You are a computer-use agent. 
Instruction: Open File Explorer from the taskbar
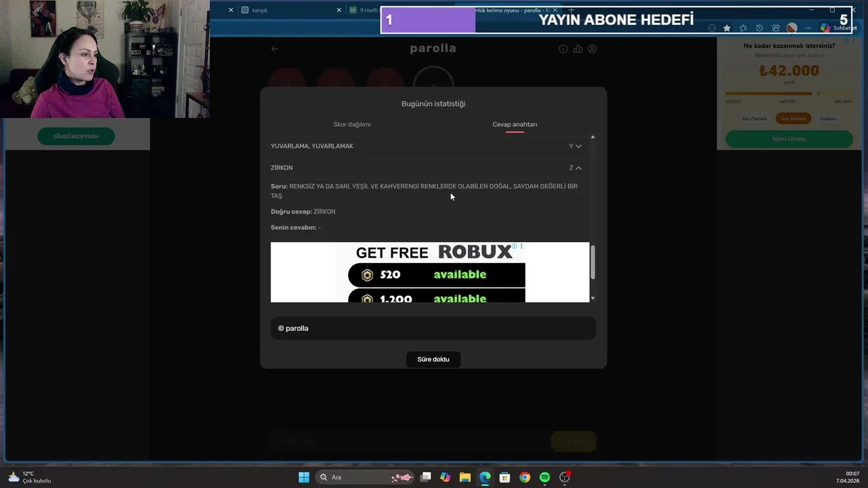tap(465, 477)
